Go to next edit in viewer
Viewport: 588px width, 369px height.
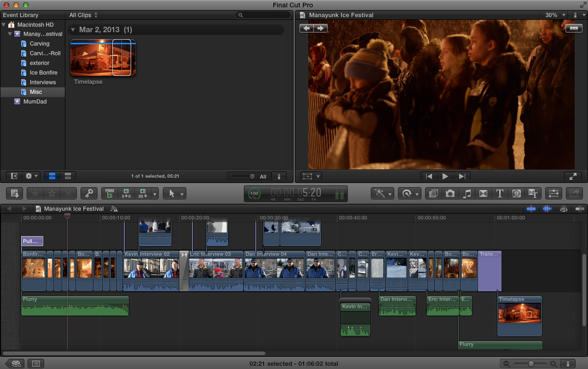click(462, 176)
